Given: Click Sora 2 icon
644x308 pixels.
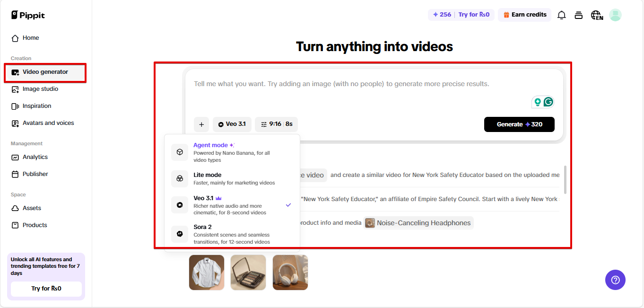Looking at the screenshot, I should click(180, 234).
